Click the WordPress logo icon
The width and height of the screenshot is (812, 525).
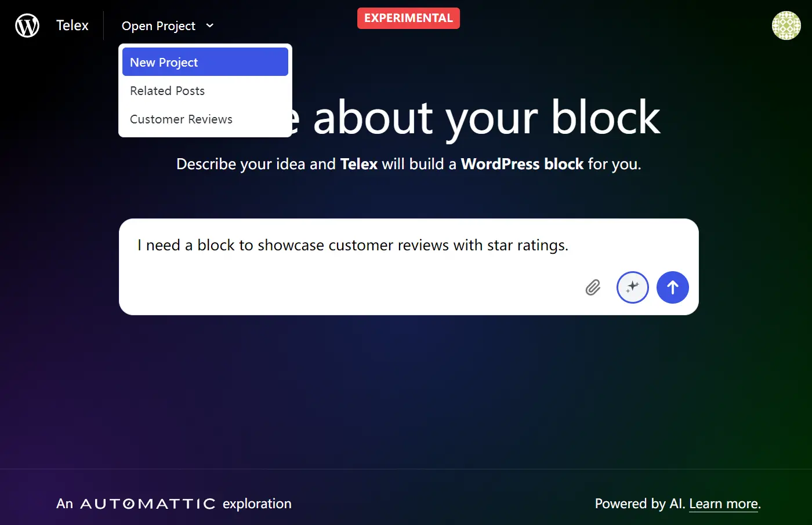pyautogui.click(x=27, y=25)
